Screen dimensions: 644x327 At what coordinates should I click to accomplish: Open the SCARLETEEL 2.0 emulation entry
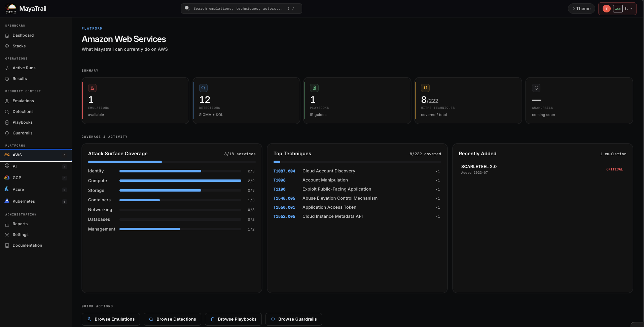(542, 169)
